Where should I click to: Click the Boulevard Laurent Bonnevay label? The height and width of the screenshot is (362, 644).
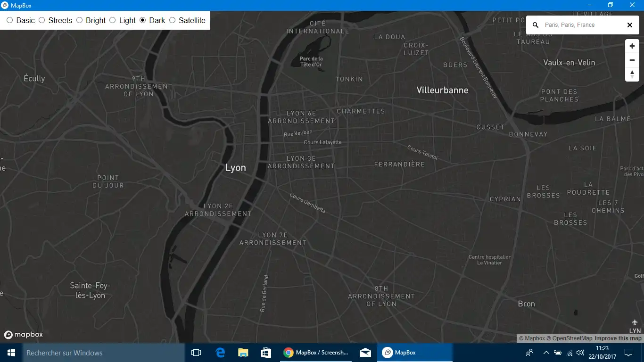tap(479, 67)
